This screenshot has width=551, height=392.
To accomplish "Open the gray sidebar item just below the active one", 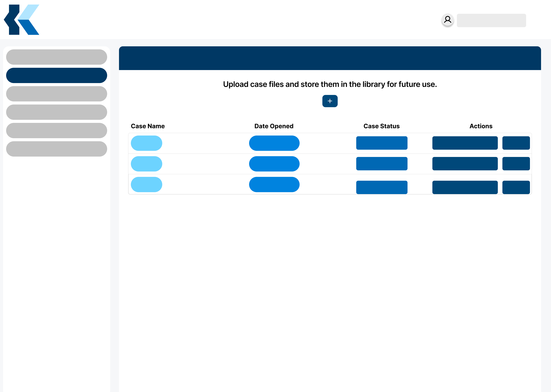I will tap(56, 94).
